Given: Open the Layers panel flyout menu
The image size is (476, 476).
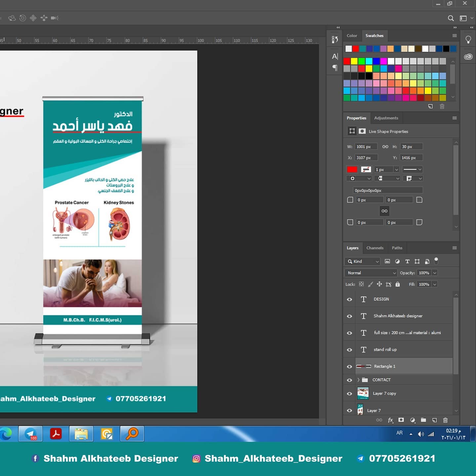Looking at the screenshot, I should 455,248.
